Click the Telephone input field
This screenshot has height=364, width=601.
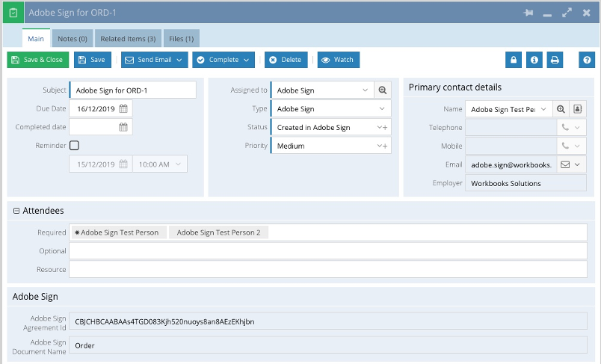(511, 127)
